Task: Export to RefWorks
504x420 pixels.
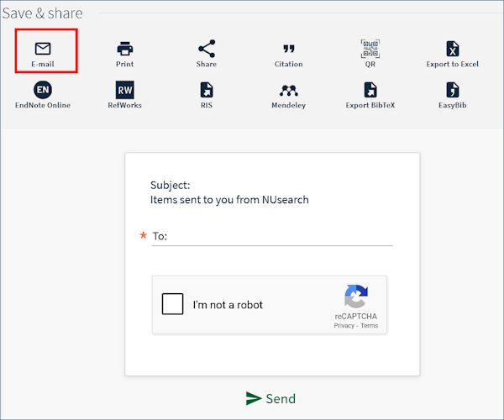Action: [124, 90]
